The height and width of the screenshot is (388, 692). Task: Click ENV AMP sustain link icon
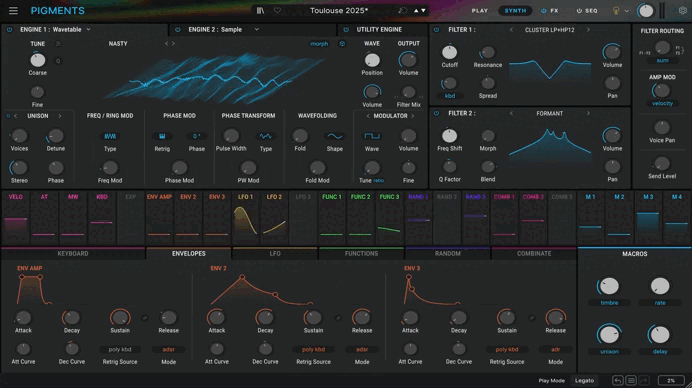point(145,318)
